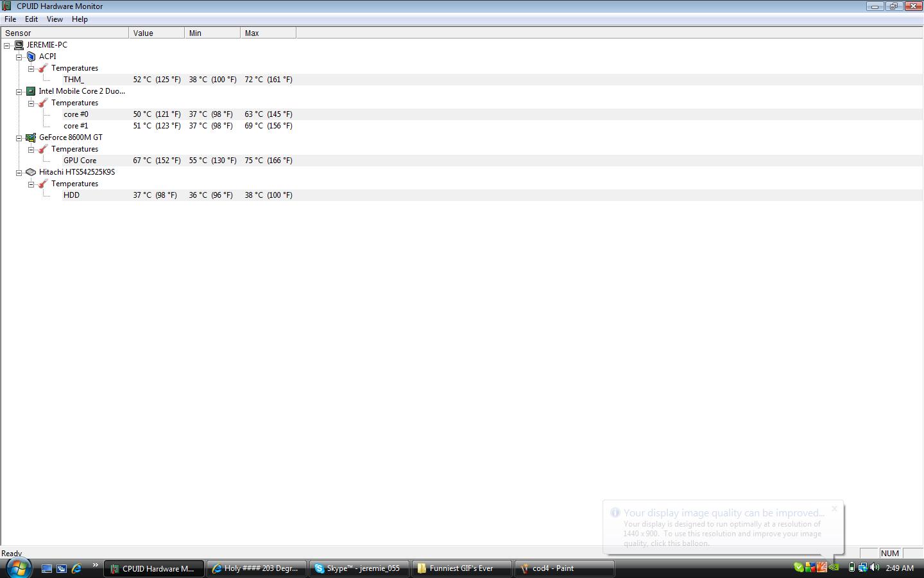The width and height of the screenshot is (924, 578).
Task: Click the NUM status bar indicator
Action: (x=889, y=553)
